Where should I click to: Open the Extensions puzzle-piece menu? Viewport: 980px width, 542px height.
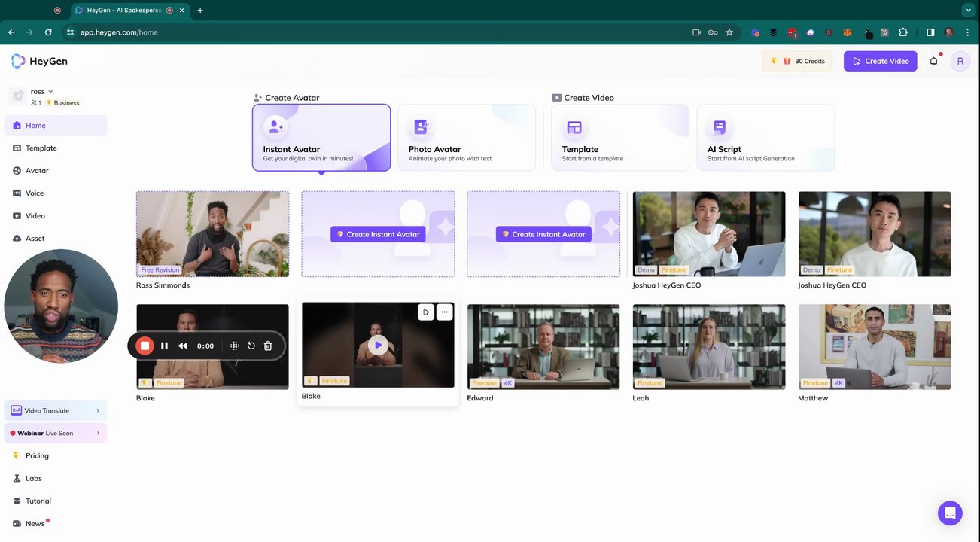click(903, 32)
